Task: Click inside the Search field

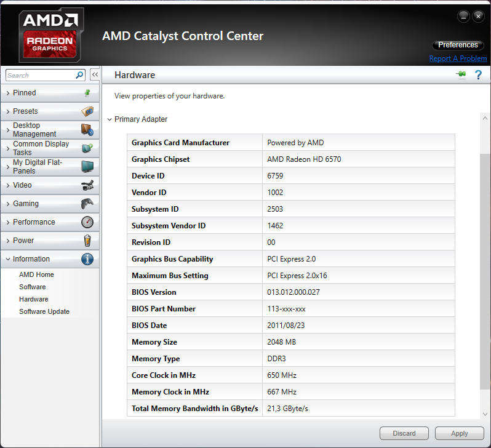Action: click(40, 75)
